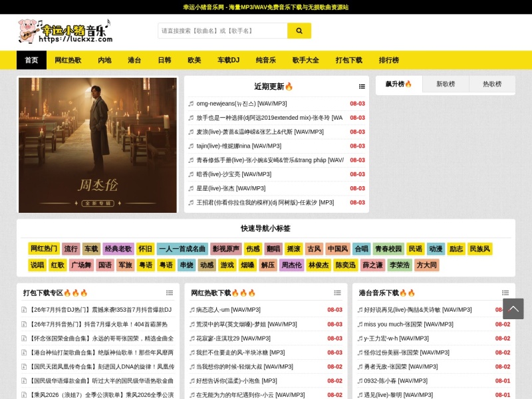Image resolution: width=532 pixels, height=399 pixels.
Task: Click file icon beside 26年7月抖音DJ热门
Action: tap(24, 310)
